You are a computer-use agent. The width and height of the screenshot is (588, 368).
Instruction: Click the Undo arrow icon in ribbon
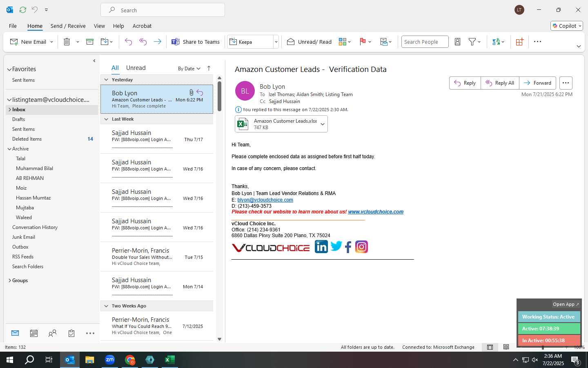[x=128, y=42]
